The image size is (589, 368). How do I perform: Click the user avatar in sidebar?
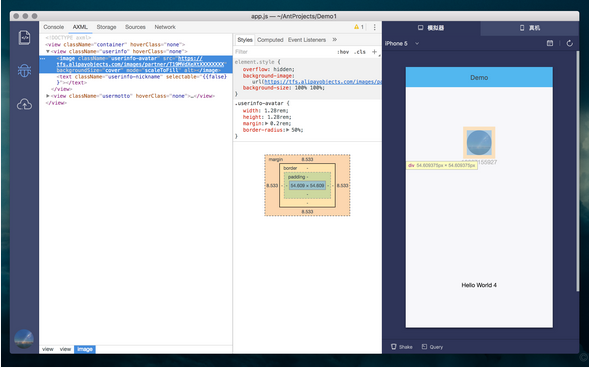[x=24, y=339]
